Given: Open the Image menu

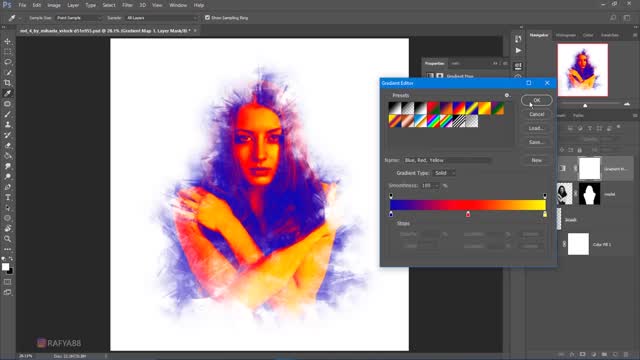Looking at the screenshot, I should (x=54, y=5).
